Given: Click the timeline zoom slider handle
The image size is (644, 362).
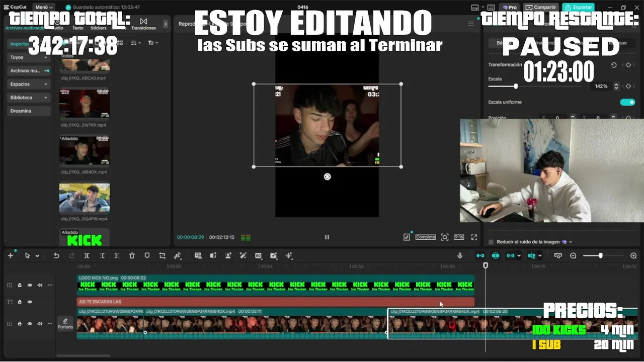Looking at the screenshot, I should point(600,256).
